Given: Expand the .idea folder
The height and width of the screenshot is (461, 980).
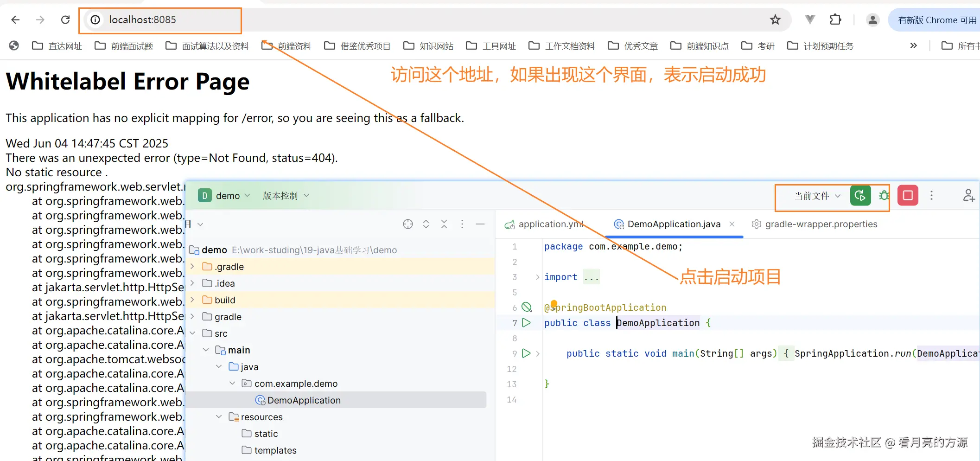Looking at the screenshot, I should click(192, 283).
